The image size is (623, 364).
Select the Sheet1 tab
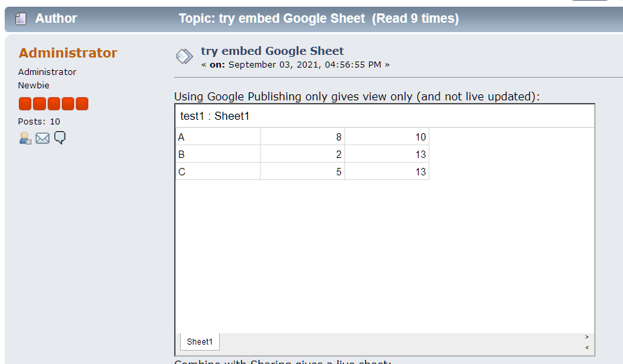(x=200, y=342)
